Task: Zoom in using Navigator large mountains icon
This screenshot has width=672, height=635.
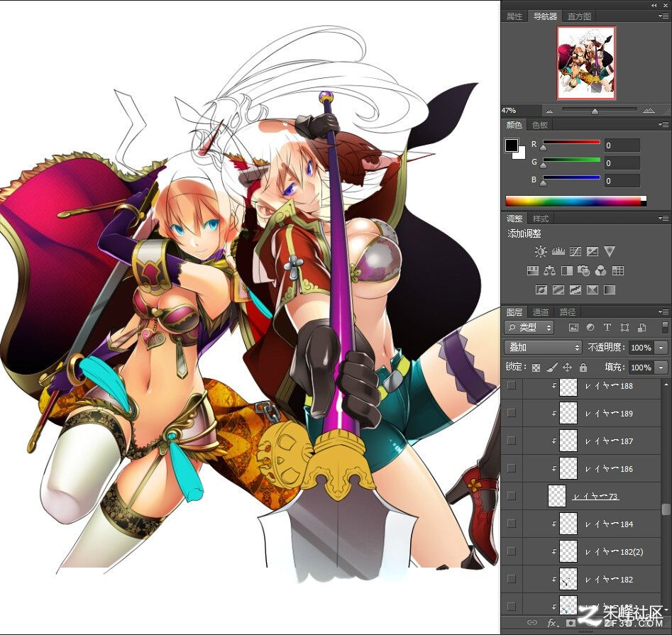Action: [649, 111]
